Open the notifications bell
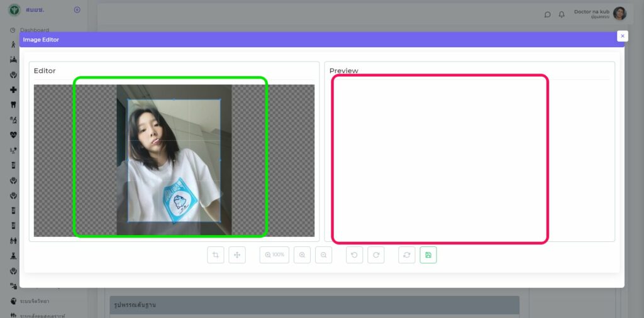 562,14
